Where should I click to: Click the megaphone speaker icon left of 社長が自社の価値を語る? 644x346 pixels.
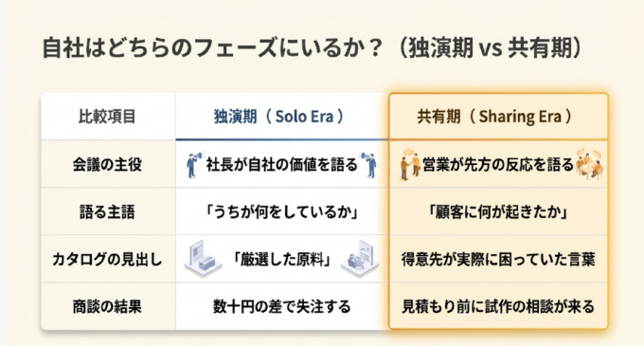(195, 164)
